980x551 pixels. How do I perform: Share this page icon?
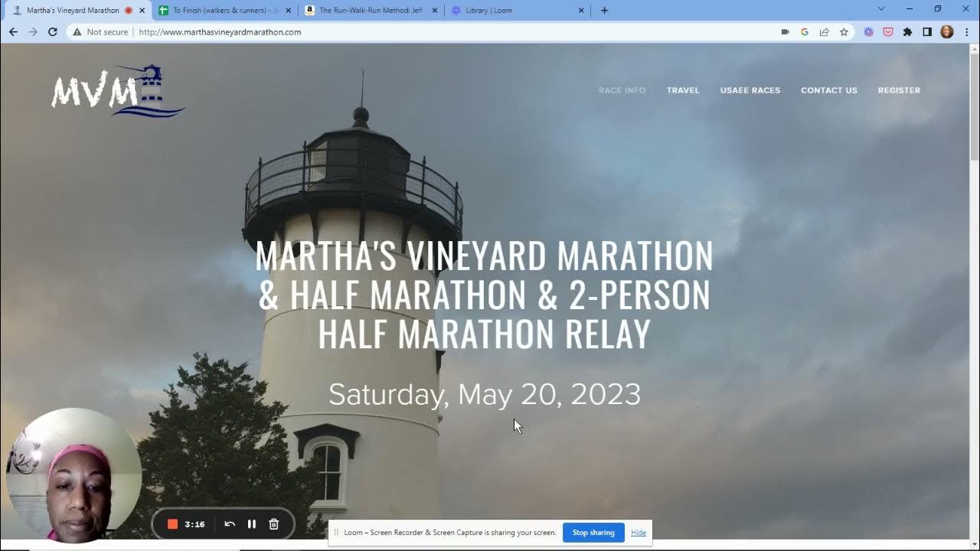pos(824,32)
